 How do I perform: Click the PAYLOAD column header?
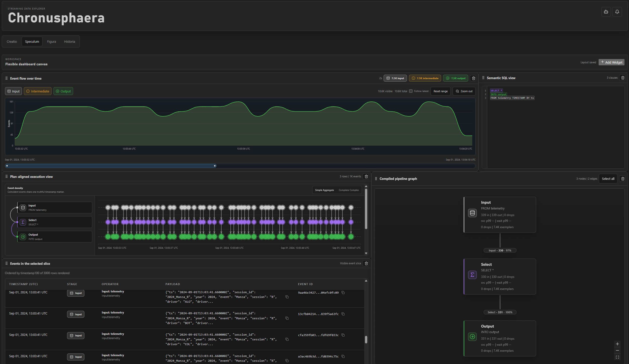pyautogui.click(x=173, y=284)
